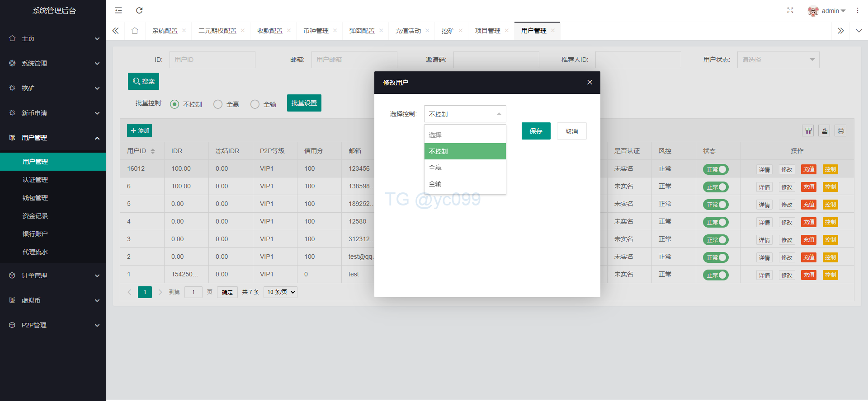Click the 用户ID search input field
This screenshot has width=868, height=401.
212,60
